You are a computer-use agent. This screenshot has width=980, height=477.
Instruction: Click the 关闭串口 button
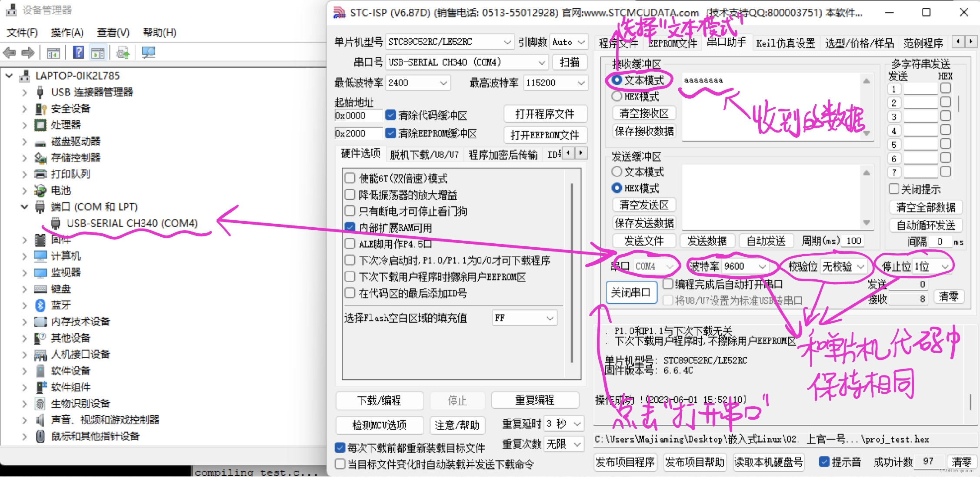pos(630,292)
